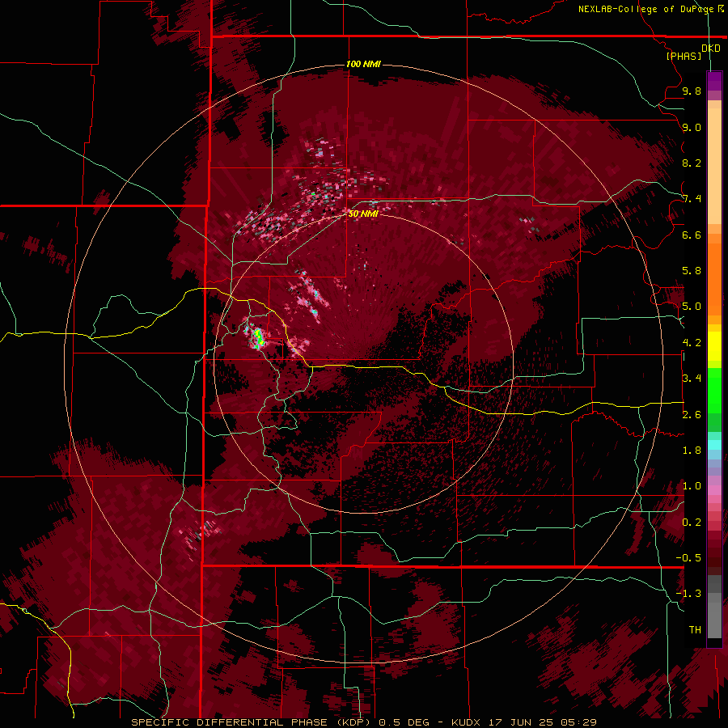Click the bright green-yellow storm core
This screenshot has height=728, width=728.
[x=258, y=337]
